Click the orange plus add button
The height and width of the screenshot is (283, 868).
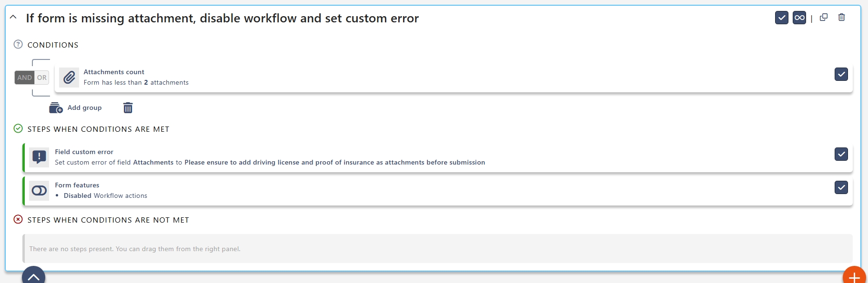[854, 276]
